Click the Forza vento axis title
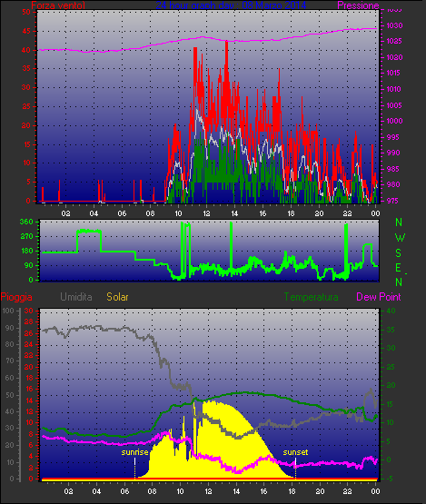 click(58, 5)
